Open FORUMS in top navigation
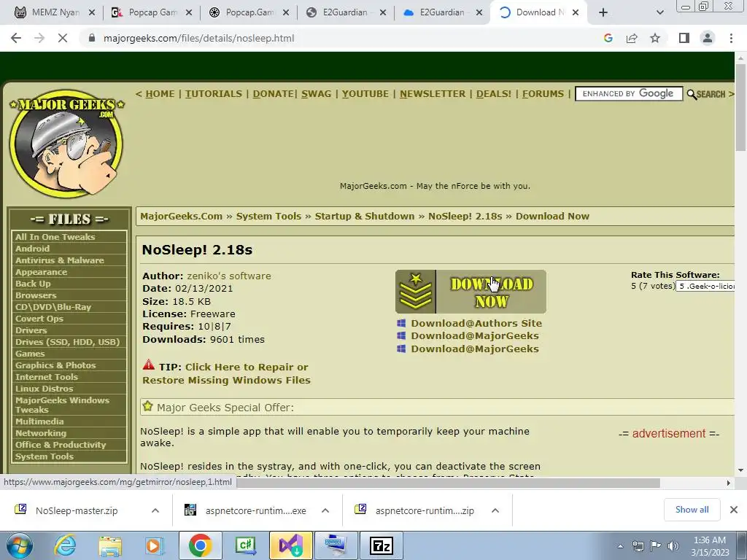 click(543, 94)
